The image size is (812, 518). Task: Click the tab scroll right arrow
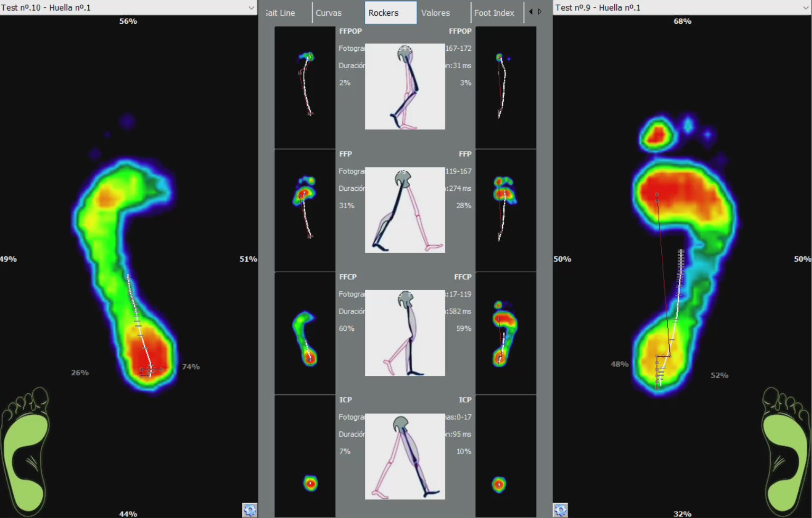(x=540, y=12)
